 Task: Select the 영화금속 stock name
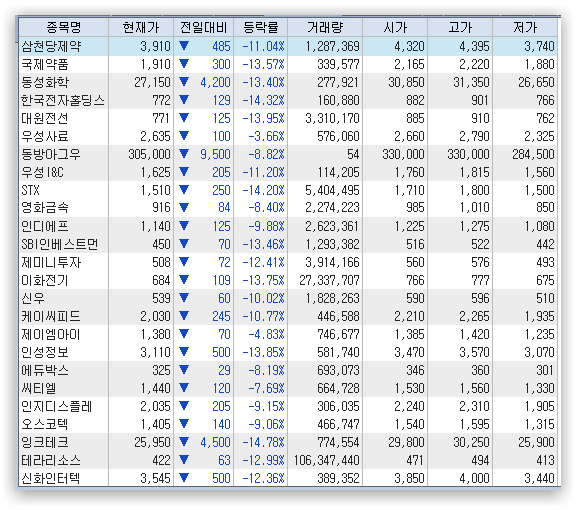45,208
